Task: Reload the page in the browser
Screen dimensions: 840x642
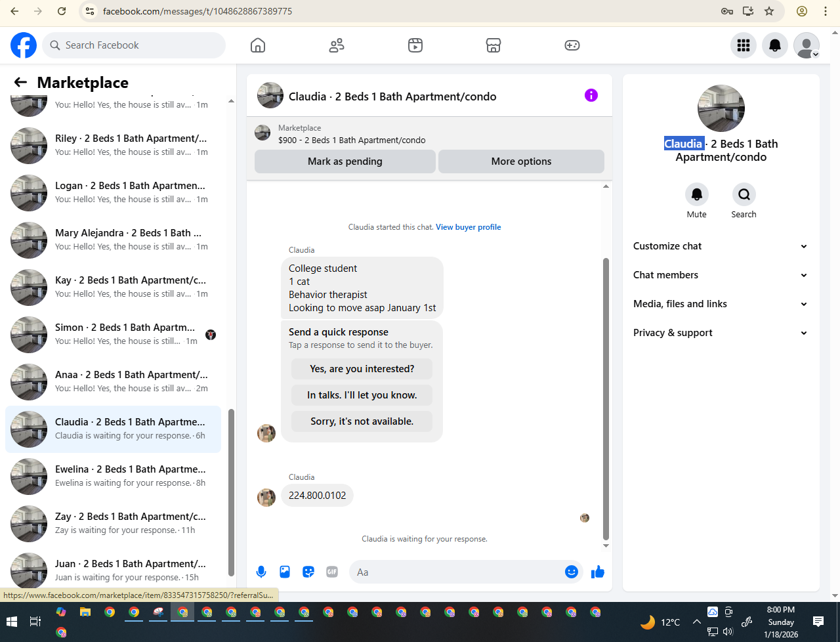Action: (x=62, y=11)
